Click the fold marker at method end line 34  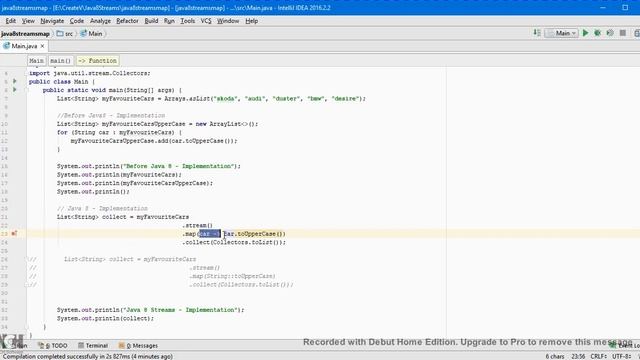coord(27,327)
